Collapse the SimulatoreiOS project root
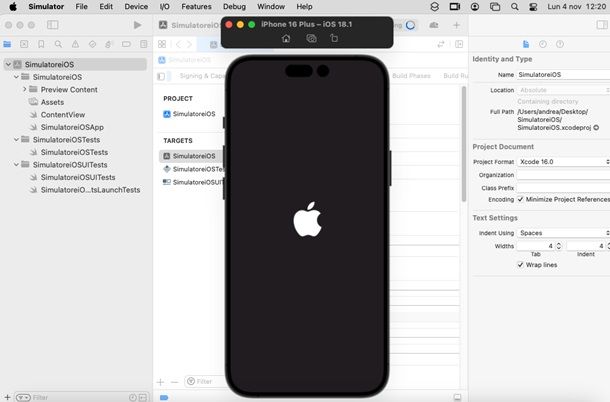610x402 pixels. pos(8,64)
